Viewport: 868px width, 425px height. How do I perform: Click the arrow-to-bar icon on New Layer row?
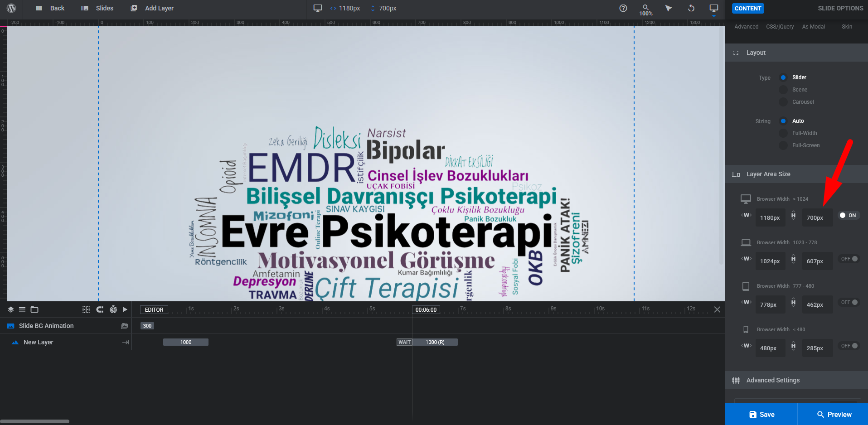pyautogui.click(x=126, y=343)
